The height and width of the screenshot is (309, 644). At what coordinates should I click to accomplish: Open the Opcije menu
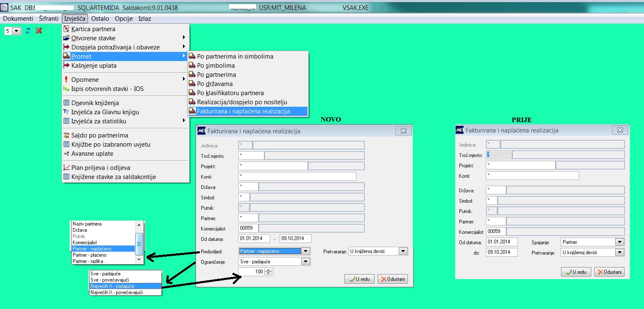[x=124, y=19]
